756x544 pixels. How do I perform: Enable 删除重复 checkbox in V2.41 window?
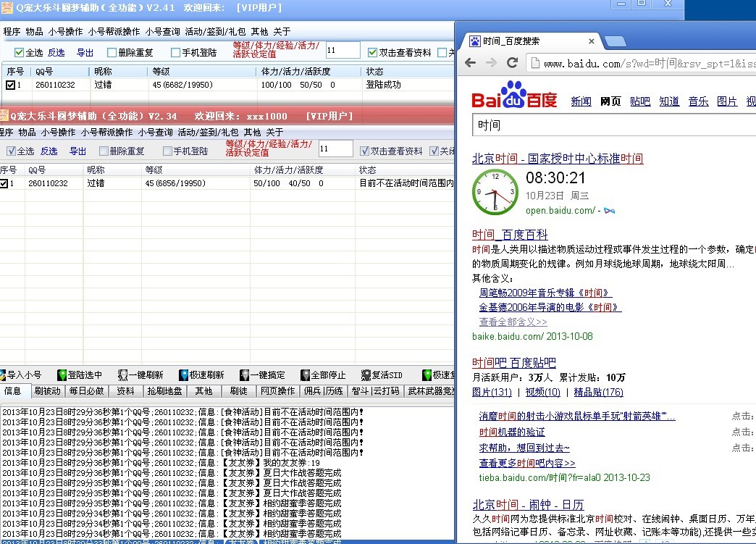click(112, 52)
